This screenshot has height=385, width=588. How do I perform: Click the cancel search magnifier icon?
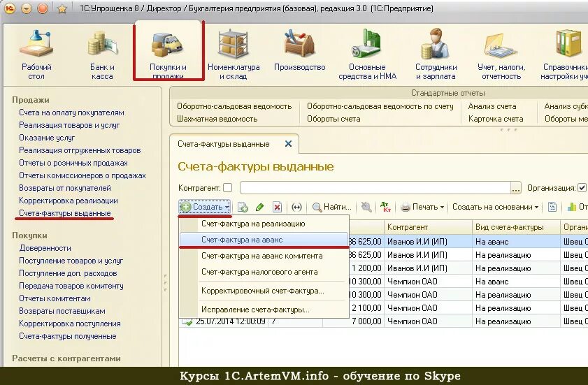[x=366, y=207]
